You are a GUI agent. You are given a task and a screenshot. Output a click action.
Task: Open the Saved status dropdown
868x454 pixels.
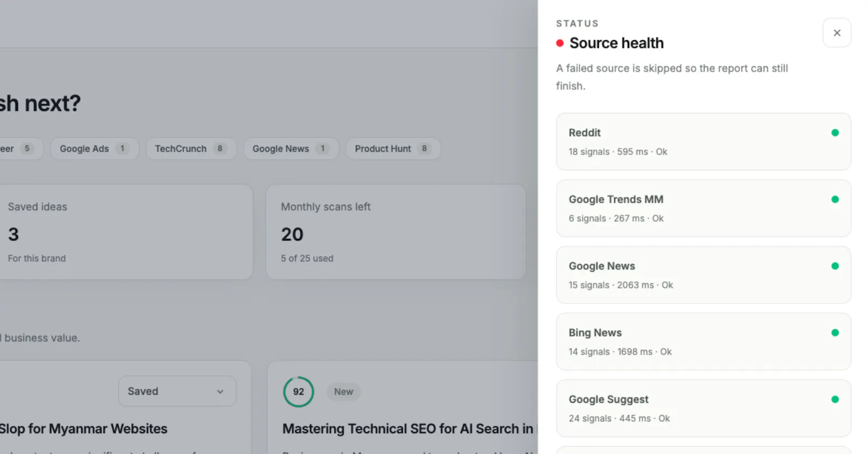coord(177,391)
